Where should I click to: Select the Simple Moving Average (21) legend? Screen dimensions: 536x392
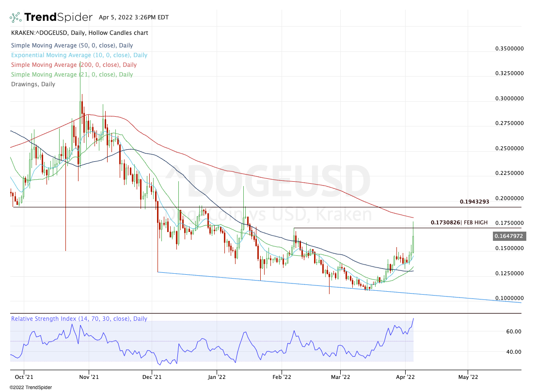(72, 75)
